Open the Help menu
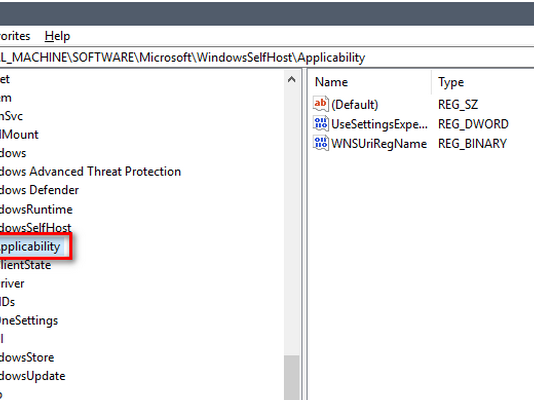 pos(57,36)
